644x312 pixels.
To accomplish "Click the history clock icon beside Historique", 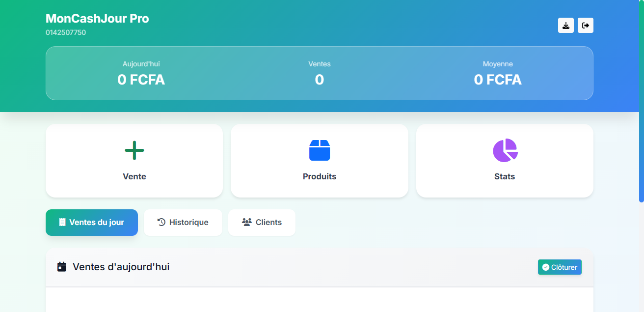I will [x=161, y=222].
